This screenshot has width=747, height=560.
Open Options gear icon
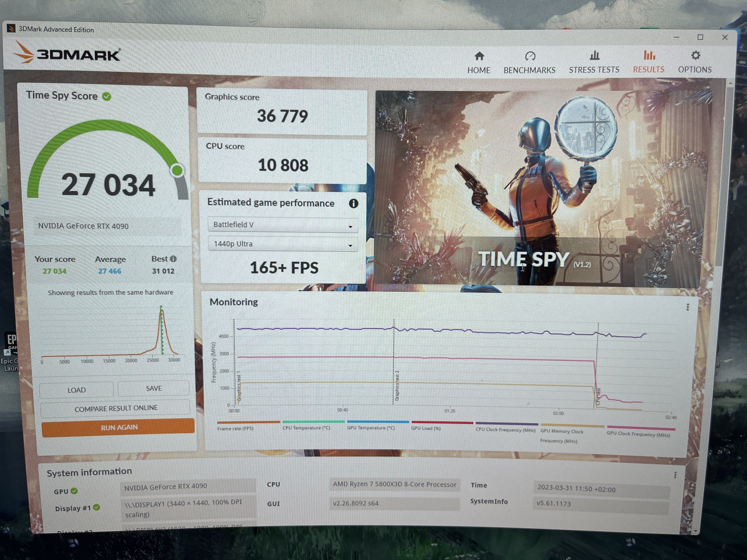tap(695, 55)
